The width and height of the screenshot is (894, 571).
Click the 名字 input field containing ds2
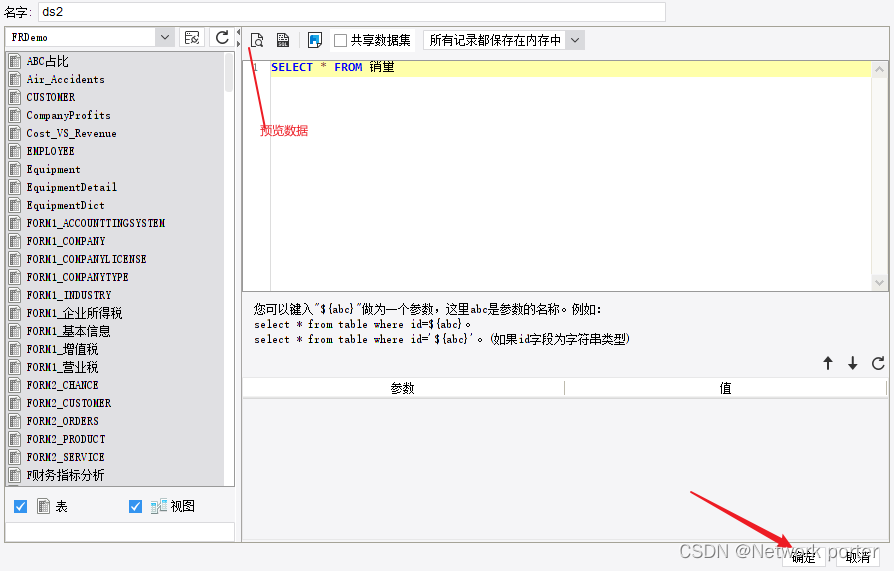(x=352, y=12)
